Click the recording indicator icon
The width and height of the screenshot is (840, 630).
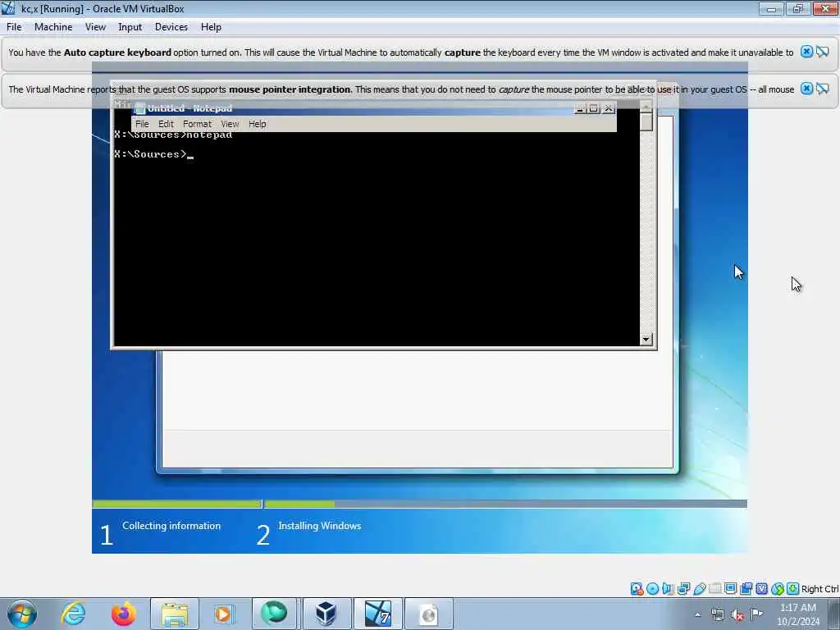coord(746,589)
